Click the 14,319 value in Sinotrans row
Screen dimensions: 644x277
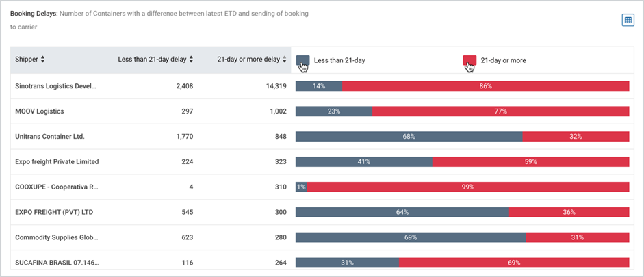pos(276,86)
